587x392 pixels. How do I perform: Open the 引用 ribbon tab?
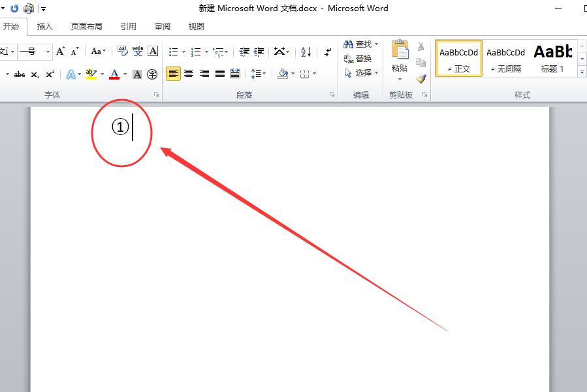(129, 27)
